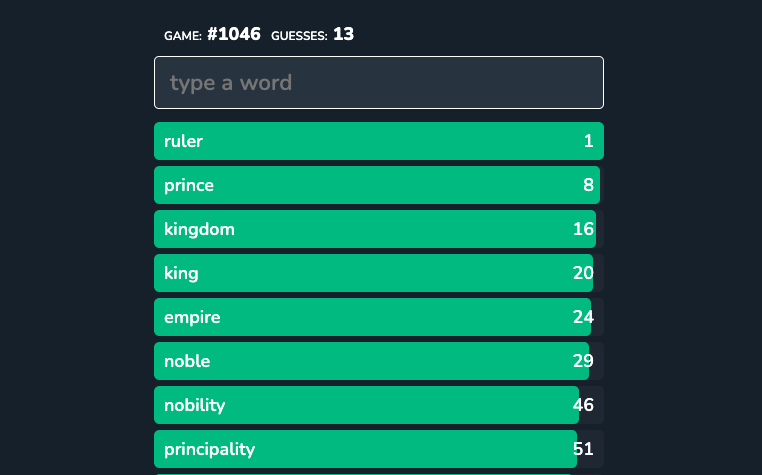Select the "kingdom" guess row

pyautogui.click(x=378, y=229)
